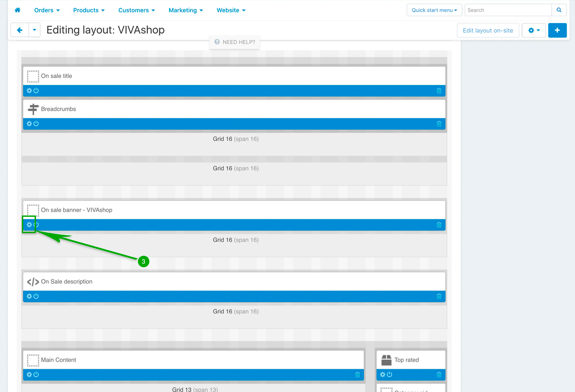575x392 pixels.
Task: Click into the Search input field
Action: [x=508, y=10]
